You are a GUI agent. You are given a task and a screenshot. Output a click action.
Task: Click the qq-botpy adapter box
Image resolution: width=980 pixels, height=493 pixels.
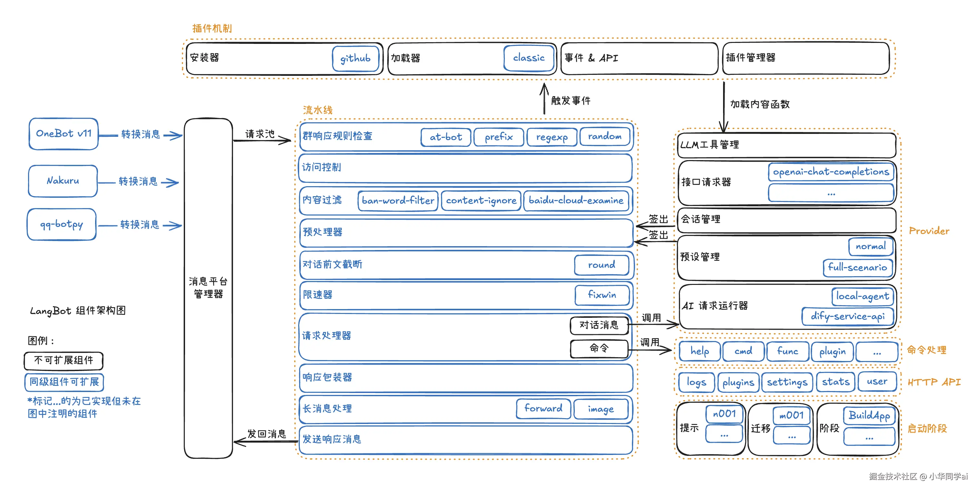click(62, 224)
